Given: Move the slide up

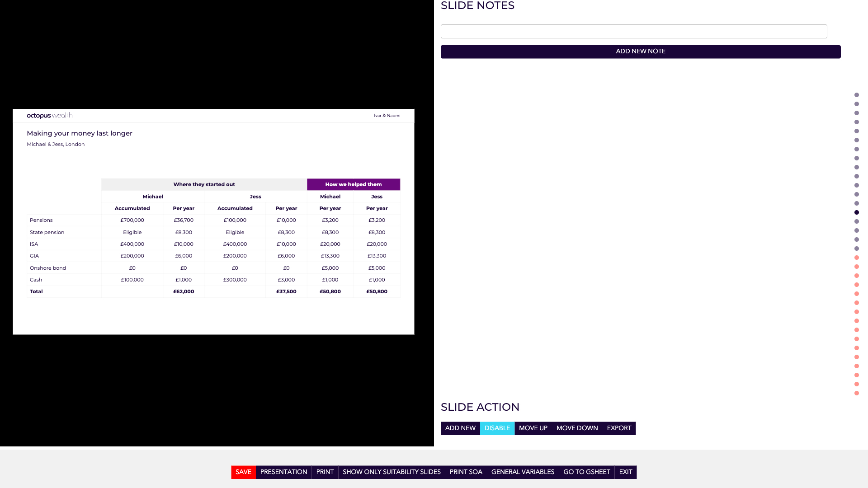Looking at the screenshot, I should (x=533, y=428).
